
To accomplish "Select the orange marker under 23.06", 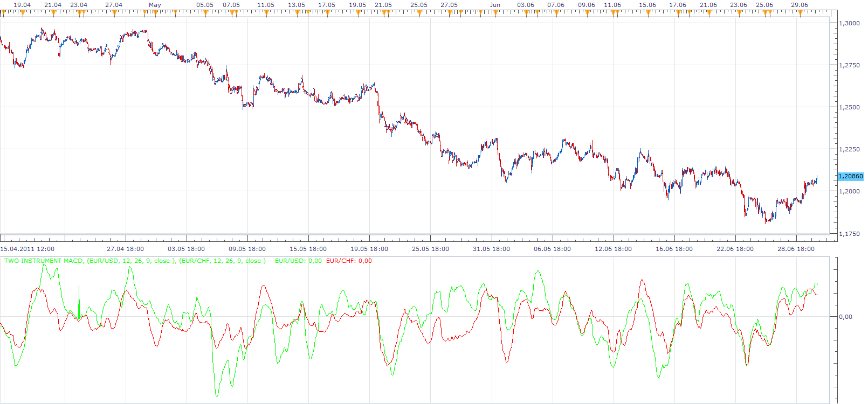I will pos(739,13).
